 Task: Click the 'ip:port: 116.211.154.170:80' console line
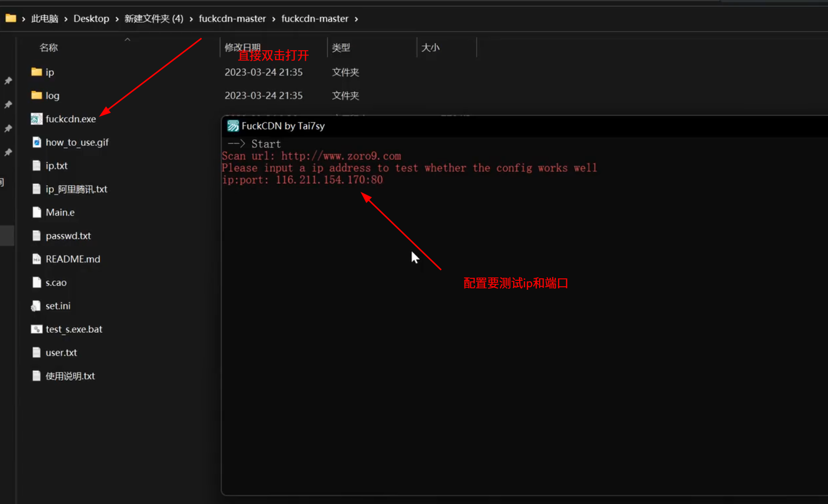pyautogui.click(x=302, y=180)
